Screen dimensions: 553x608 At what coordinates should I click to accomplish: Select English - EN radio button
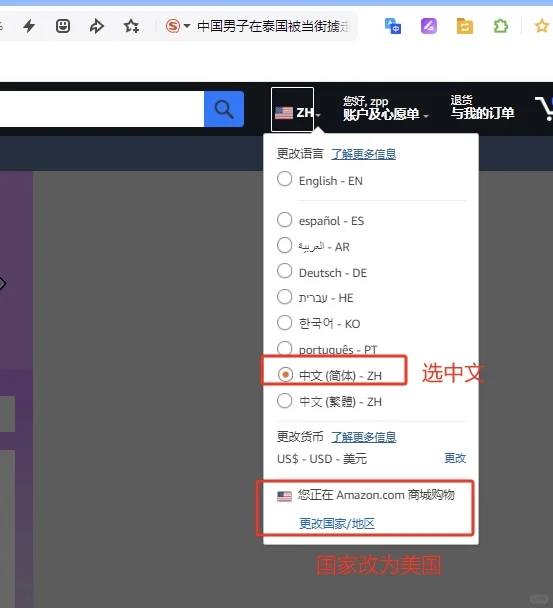(285, 179)
